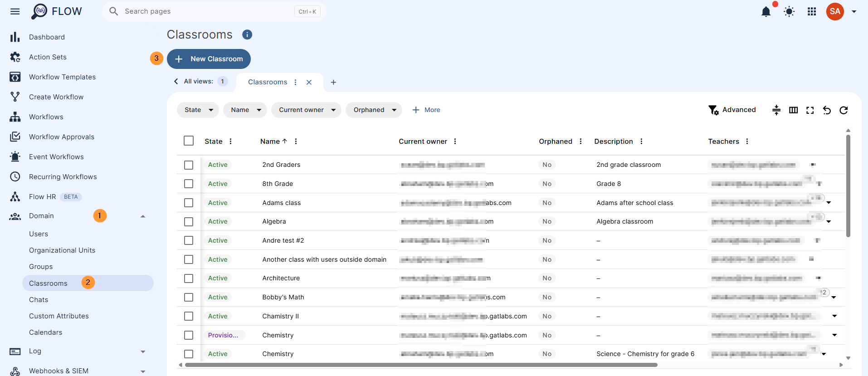The height and width of the screenshot is (376, 868).
Task: Toggle fullscreen table view
Action: (810, 110)
